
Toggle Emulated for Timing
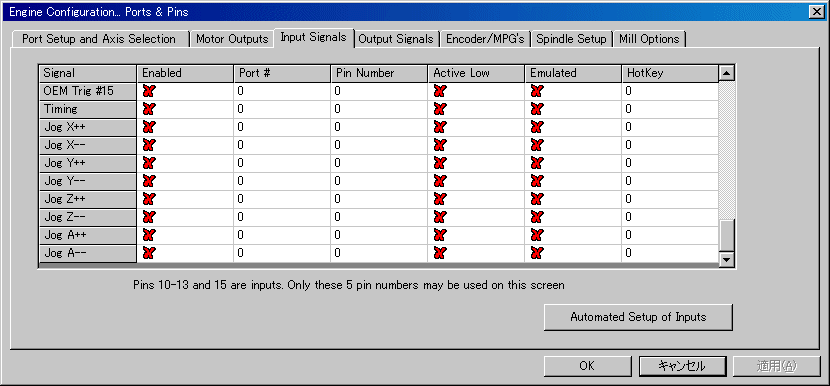click(x=537, y=109)
